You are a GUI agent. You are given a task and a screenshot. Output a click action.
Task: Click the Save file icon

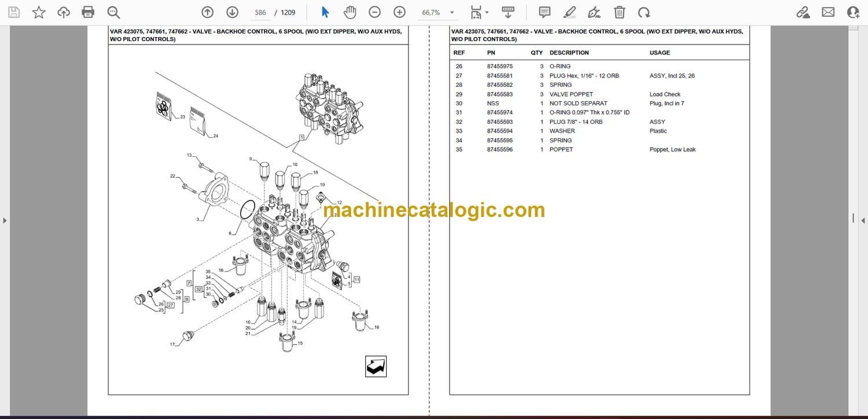coord(14,12)
